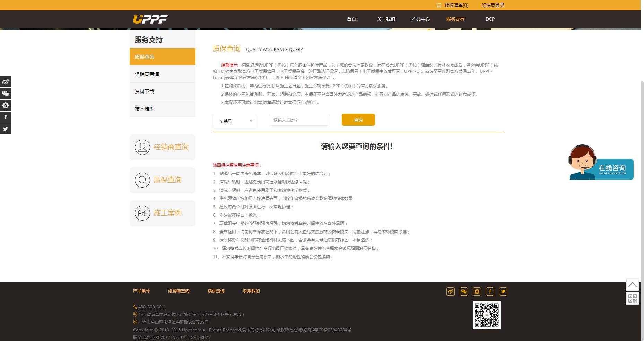644x341 pixels.
Task: Select 质保查询 in the left service menu
Action: 163,57
